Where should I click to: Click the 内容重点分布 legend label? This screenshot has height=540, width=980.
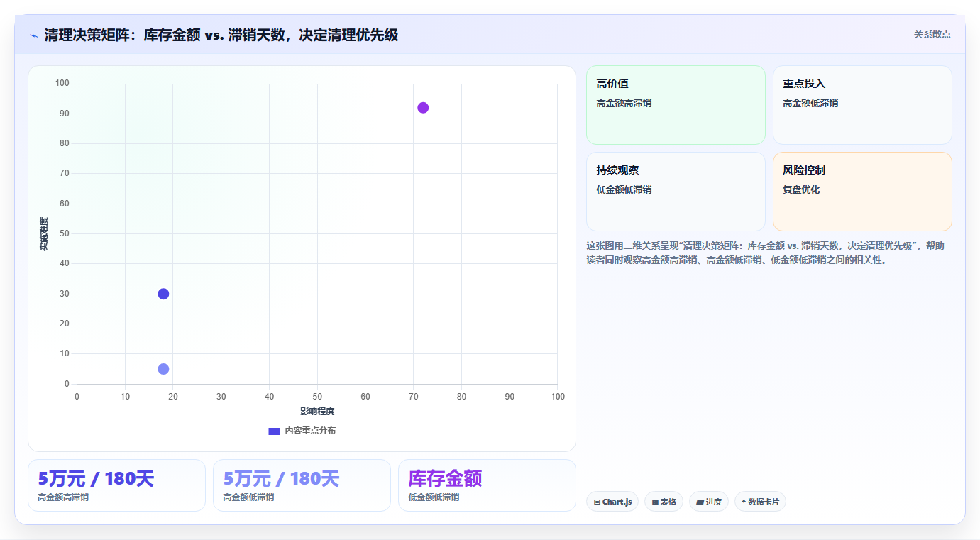point(310,431)
